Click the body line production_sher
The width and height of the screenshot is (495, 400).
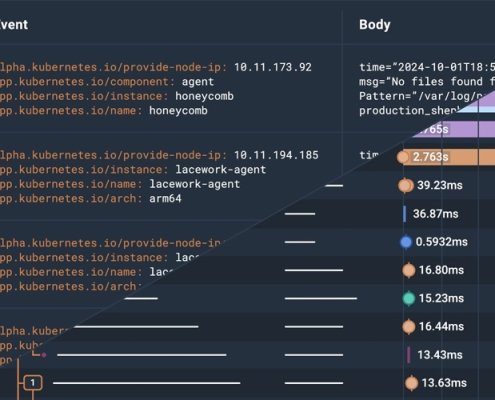point(410,111)
